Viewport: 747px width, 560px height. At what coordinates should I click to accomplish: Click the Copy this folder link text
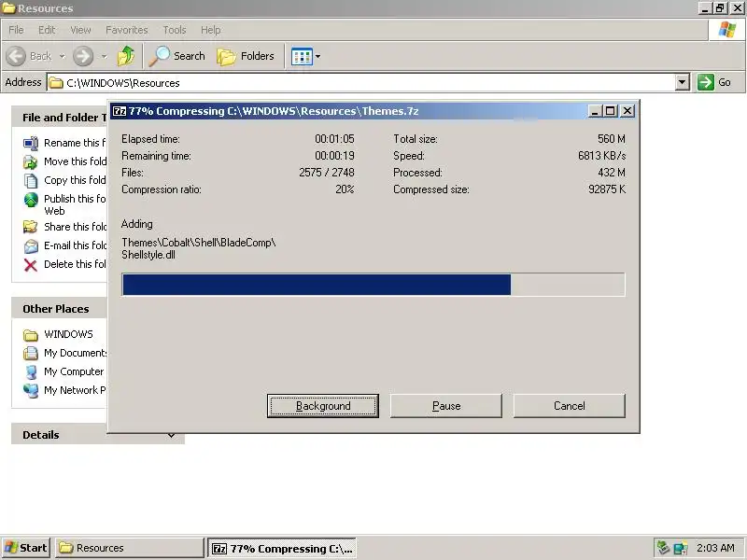click(x=76, y=180)
